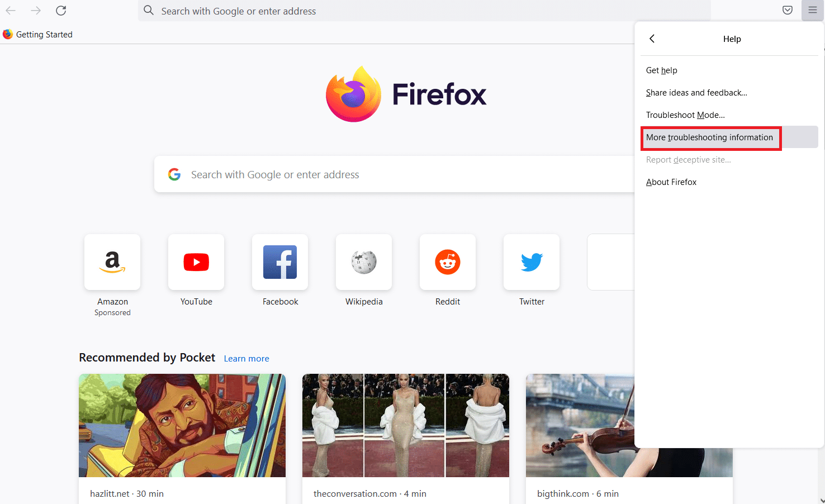Image resolution: width=825 pixels, height=504 pixels.
Task: Click the search magnifier in address bar
Action: tap(148, 11)
